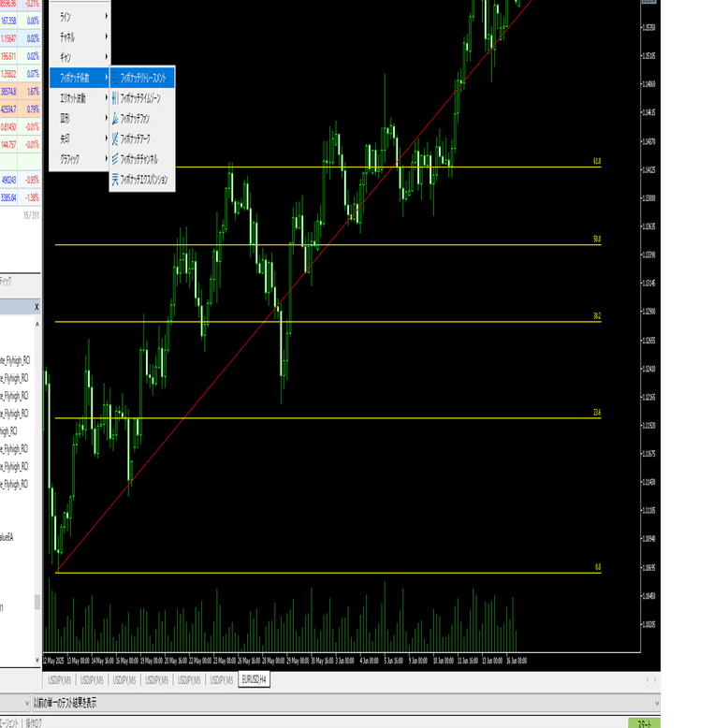This screenshot has height=728, width=728.
Task: Click Market Watch price 0.81450
Action: (8, 126)
